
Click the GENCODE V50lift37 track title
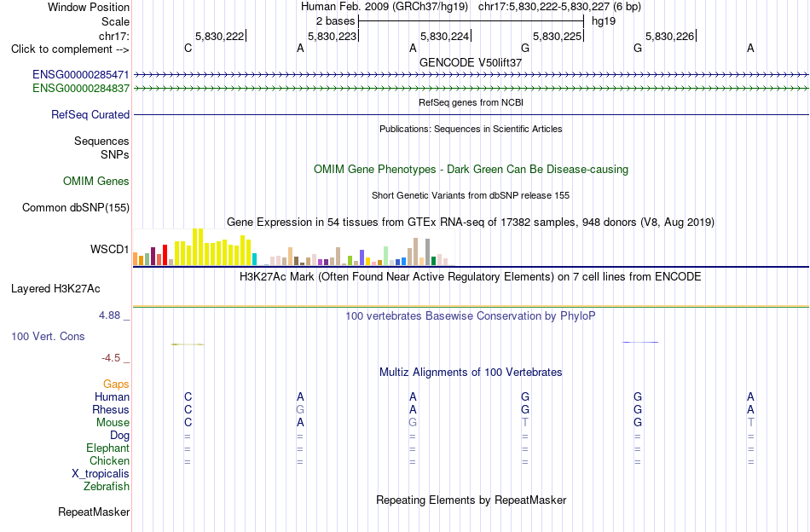471,62
